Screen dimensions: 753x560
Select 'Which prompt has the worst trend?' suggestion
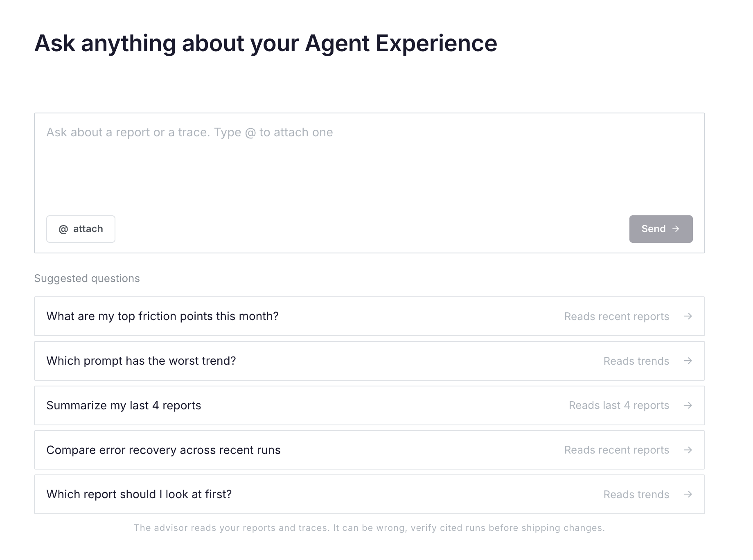point(369,361)
